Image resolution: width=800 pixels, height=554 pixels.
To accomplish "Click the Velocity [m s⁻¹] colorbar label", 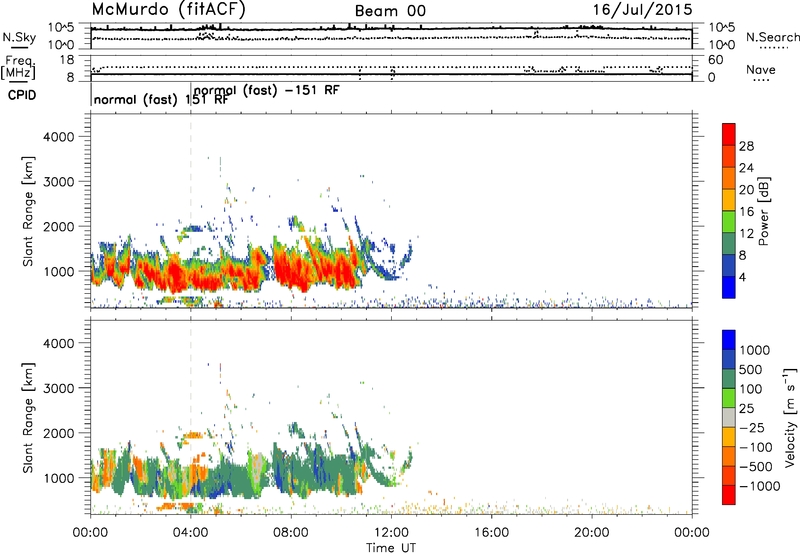I will [x=790, y=417].
